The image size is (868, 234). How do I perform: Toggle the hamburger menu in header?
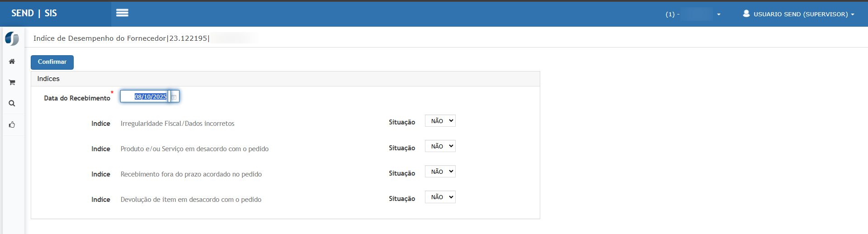(122, 13)
